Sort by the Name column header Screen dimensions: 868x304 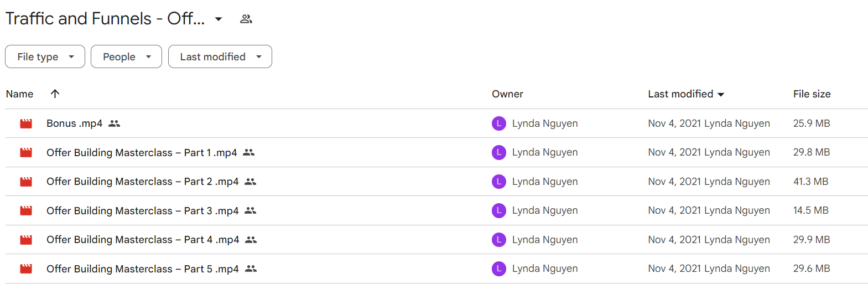[x=19, y=94]
